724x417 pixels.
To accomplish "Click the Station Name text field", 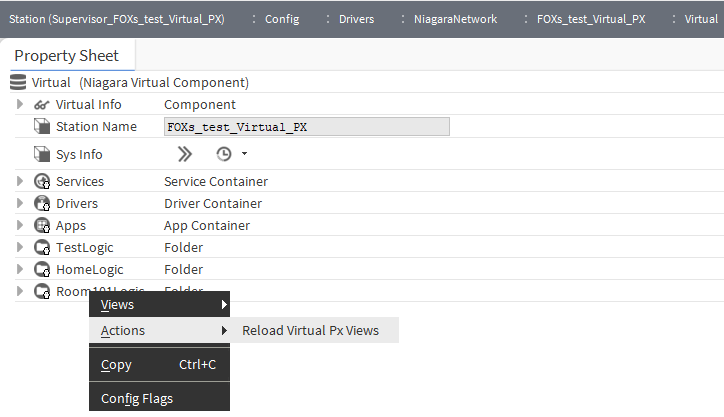I will pyautogui.click(x=306, y=127).
